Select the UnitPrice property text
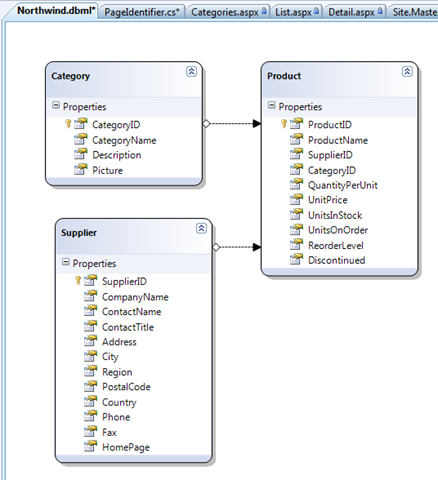Image resolution: width=438 pixels, height=480 pixels. tap(328, 200)
